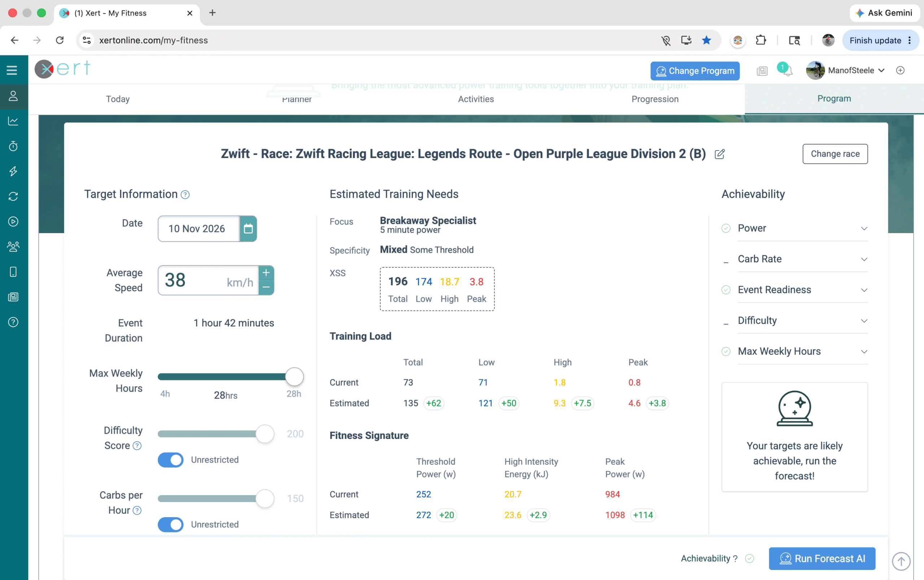This screenshot has width=924, height=580.
Task: Open the group community icon in sidebar
Action: [x=13, y=247]
